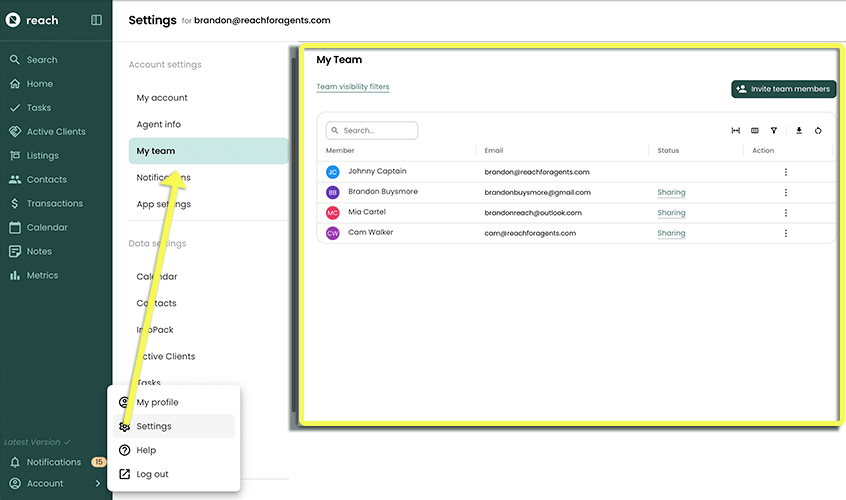Choose Log out from the popup menu
This screenshot has height=500, width=846.
tap(152, 474)
